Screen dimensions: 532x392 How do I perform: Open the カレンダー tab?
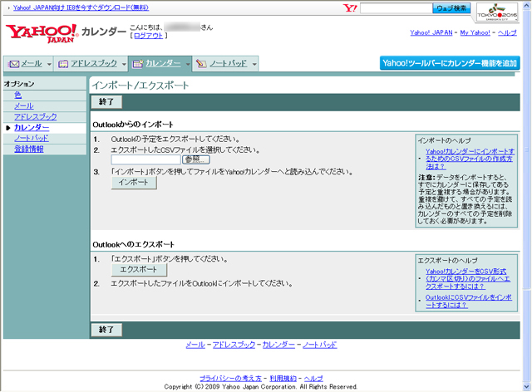tap(163, 64)
